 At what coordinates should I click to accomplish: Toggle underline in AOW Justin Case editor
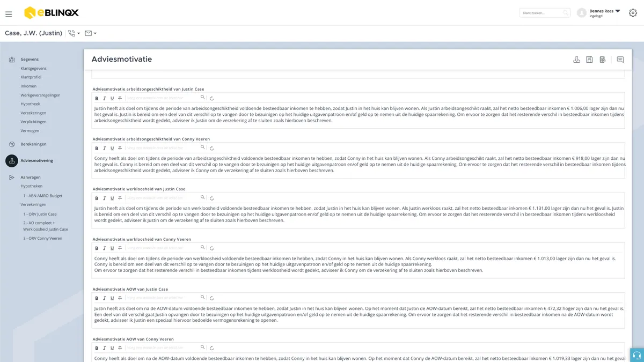pos(112,298)
